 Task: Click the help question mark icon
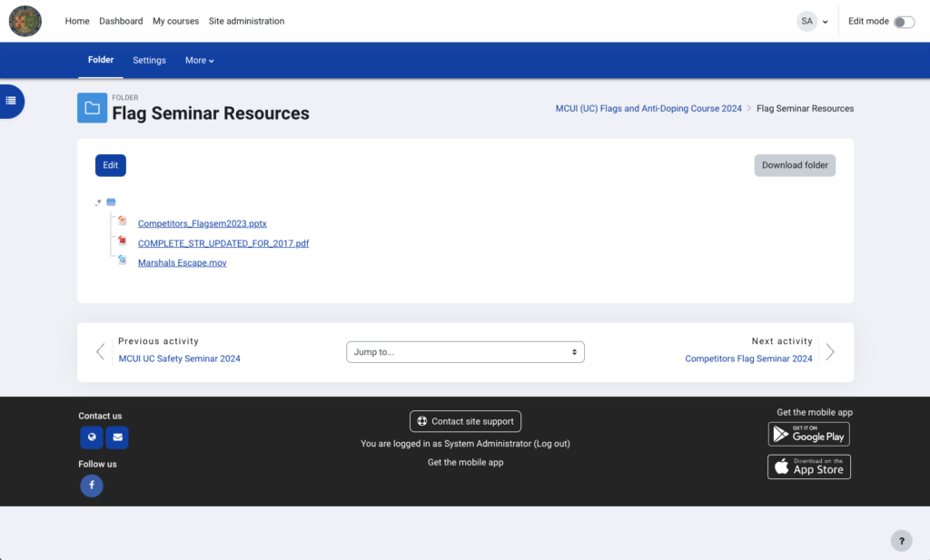[x=901, y=540]
